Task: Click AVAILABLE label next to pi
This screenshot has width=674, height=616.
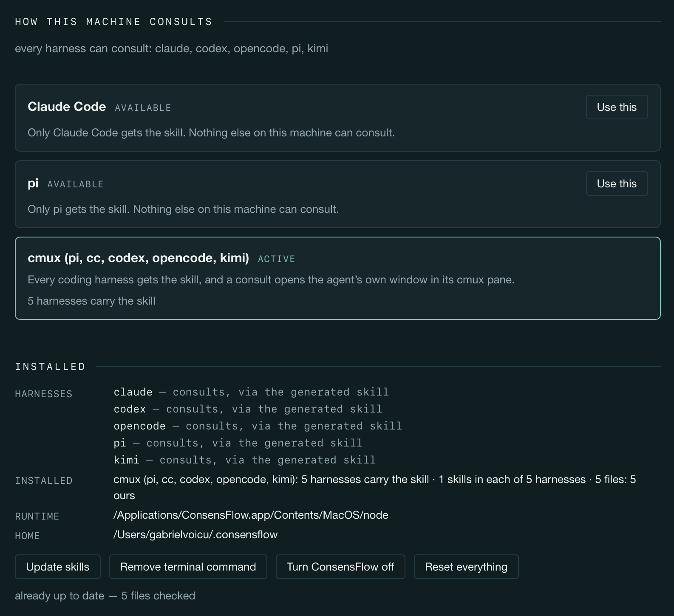Action: click(x=75, y=184)
